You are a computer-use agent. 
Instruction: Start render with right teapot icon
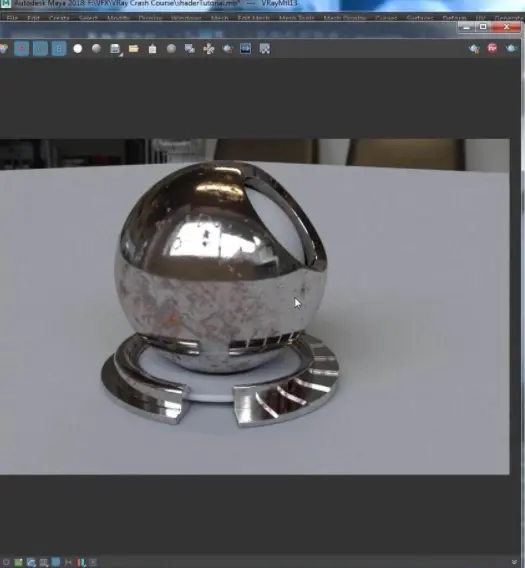click(511, 48)
